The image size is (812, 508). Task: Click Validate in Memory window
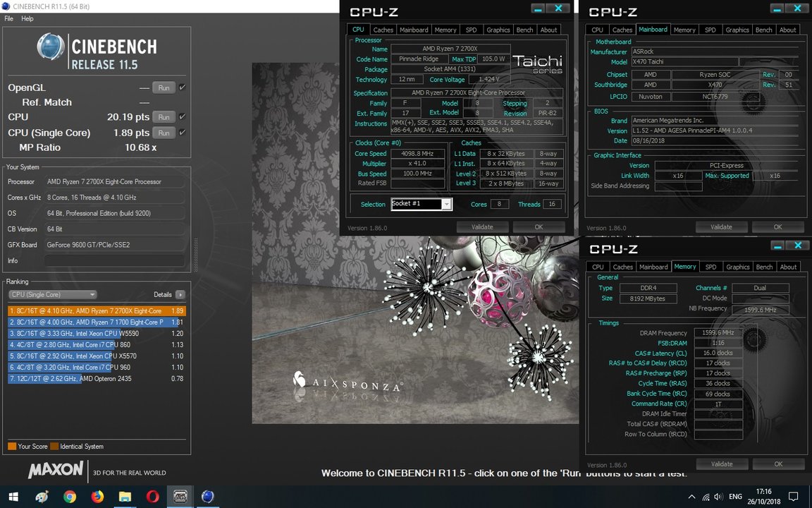coord(722,464)
